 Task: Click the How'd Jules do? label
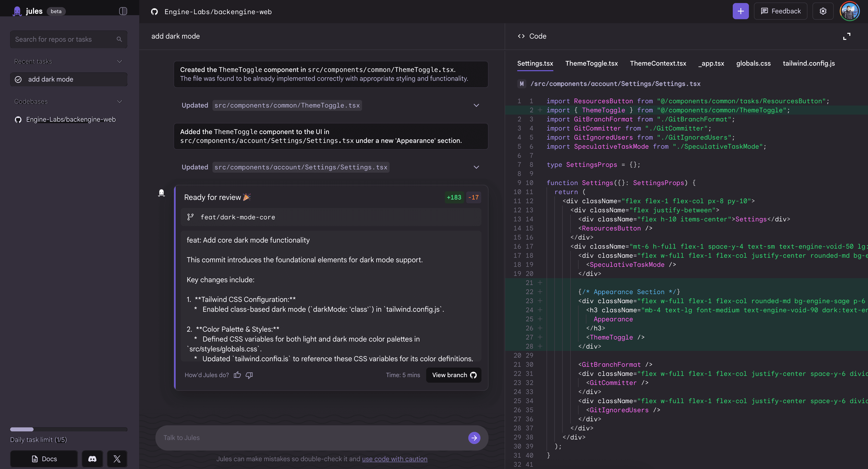tap(207, 375)
